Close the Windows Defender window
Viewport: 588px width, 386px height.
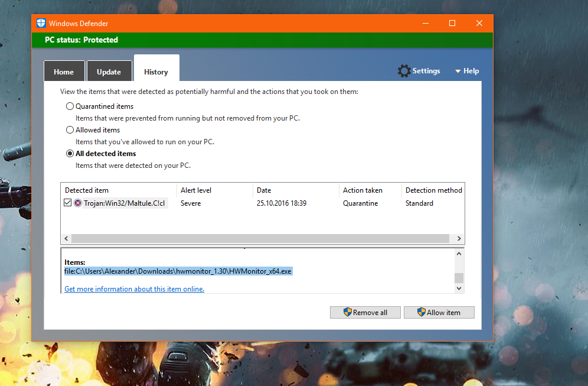[x=479, y=23]
